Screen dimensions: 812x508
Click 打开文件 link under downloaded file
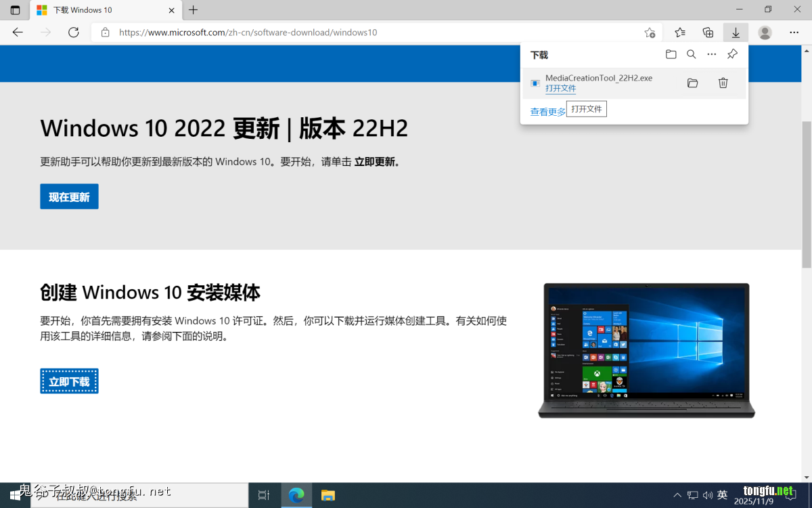[560, 89]
